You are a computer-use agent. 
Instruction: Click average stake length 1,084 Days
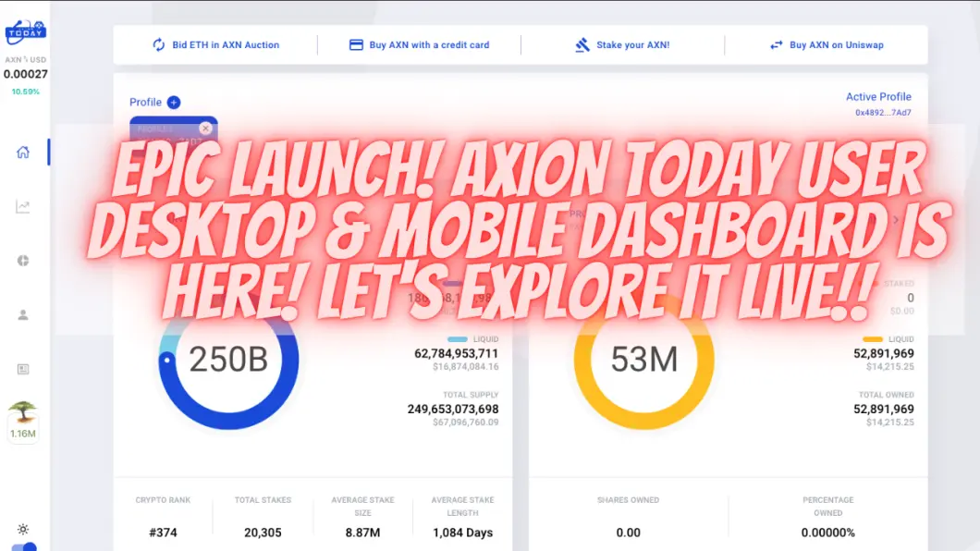coord(462,533)
